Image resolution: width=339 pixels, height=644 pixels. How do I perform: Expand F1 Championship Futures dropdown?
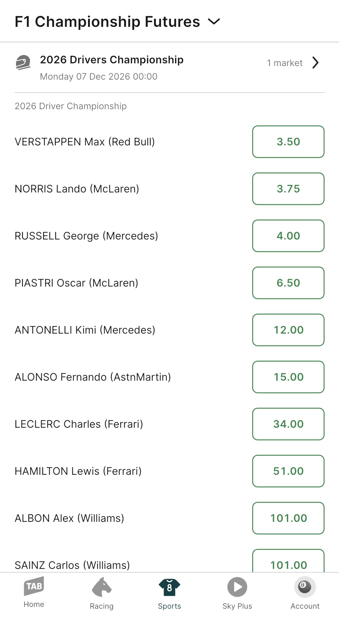click(214, 22)
